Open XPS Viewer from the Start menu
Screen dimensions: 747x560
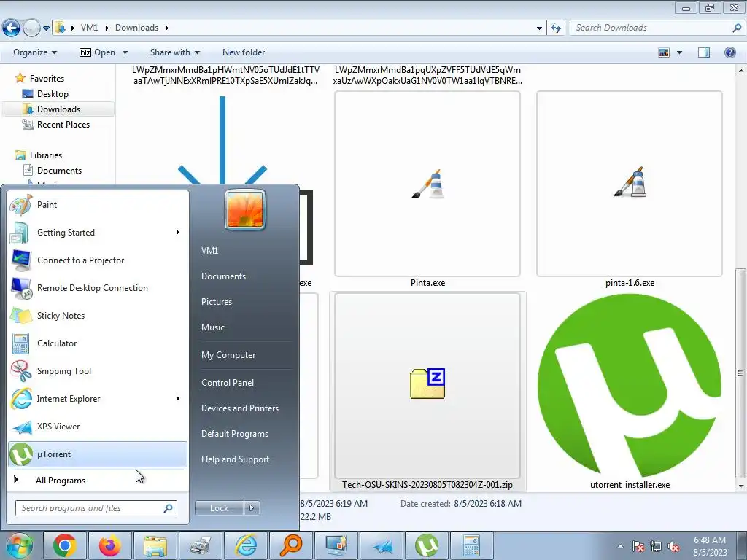(98, 426)
